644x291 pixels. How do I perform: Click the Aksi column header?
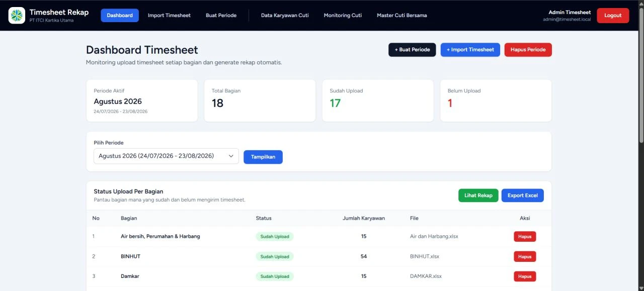pyautogui.click(x=525, y=218)
